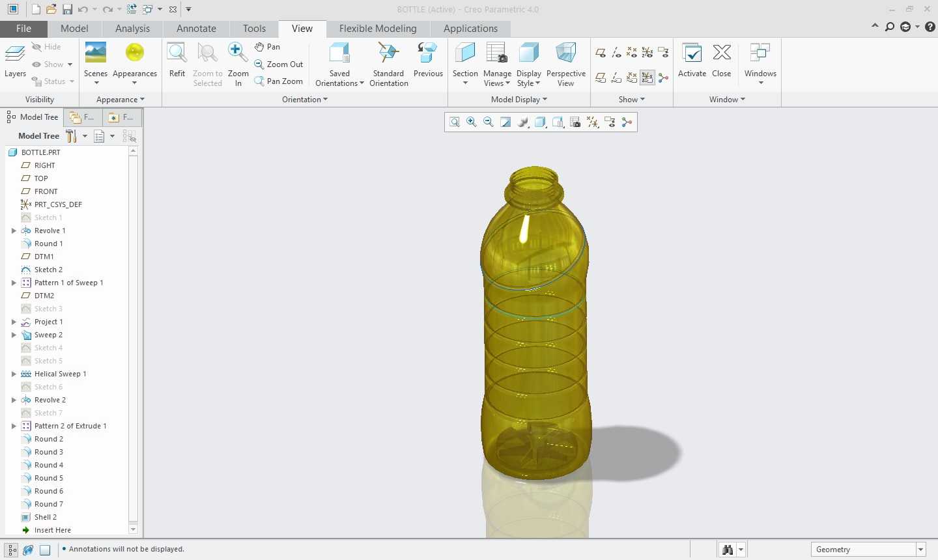Open the Appearances color gallery
This screenshot has width=938, height=560.
[135, 63]
